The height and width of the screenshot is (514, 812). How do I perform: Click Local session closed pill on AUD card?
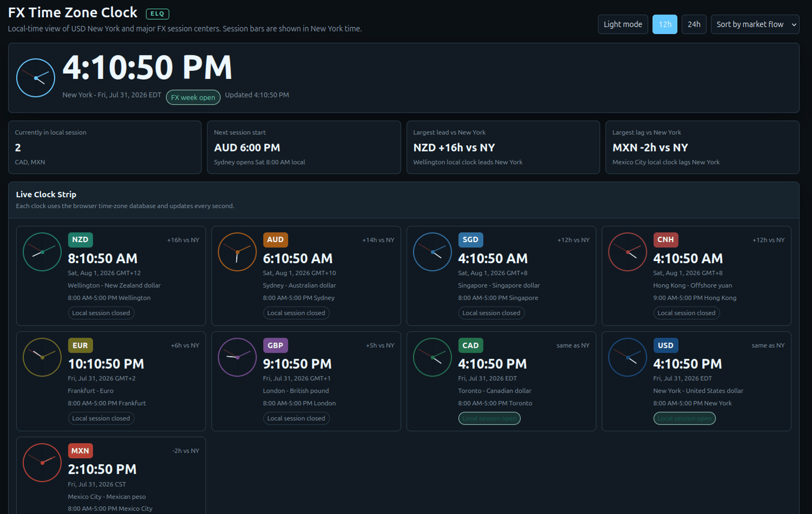(296, 313)
